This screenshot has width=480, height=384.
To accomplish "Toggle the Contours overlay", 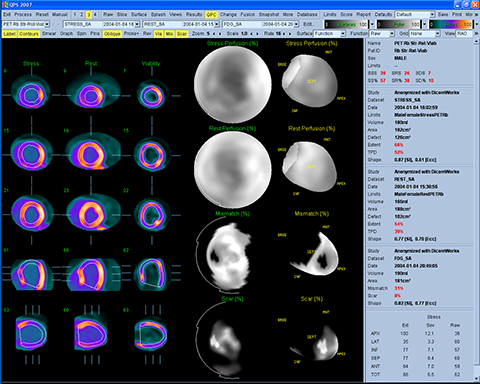I will coord(29,34).
